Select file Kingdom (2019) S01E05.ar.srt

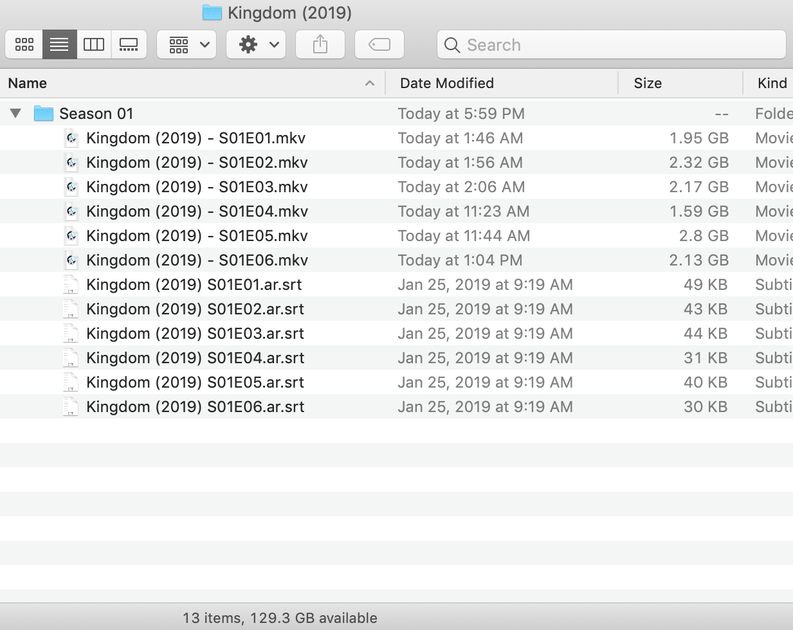click(195, 382)
